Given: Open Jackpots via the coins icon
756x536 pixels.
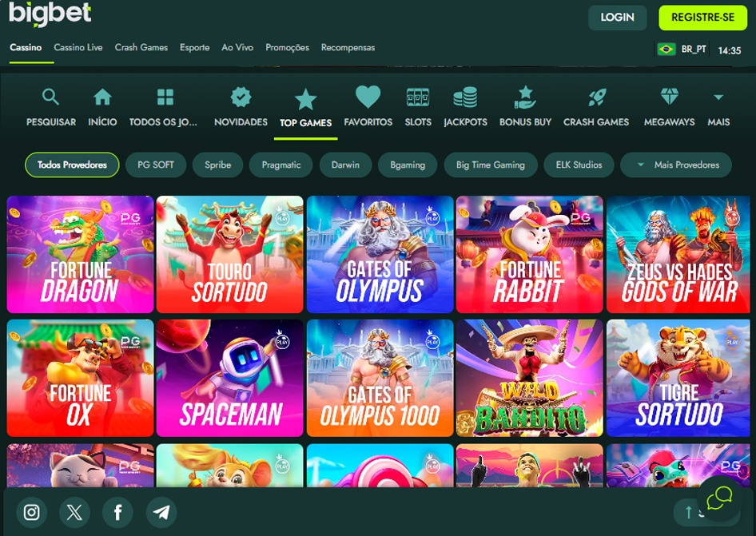Looking at the screenshot, I should pyautogui.click(x=466, y=96).
